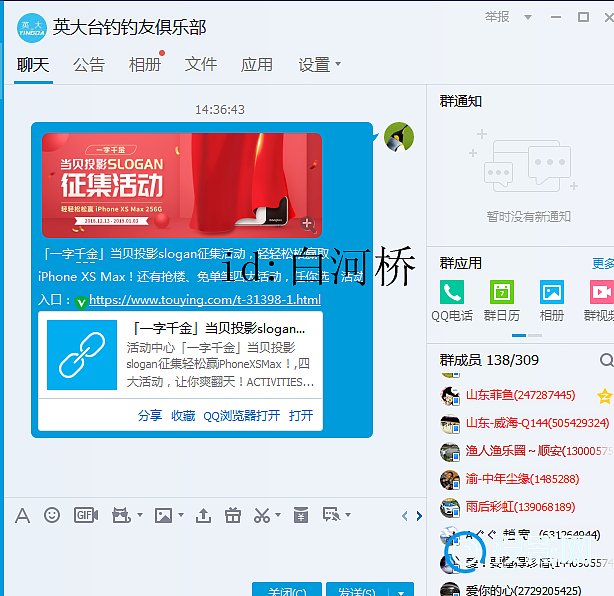614x596 pixels.
Task: Click 更多 in 群应用 section
Action: [603, 264]
